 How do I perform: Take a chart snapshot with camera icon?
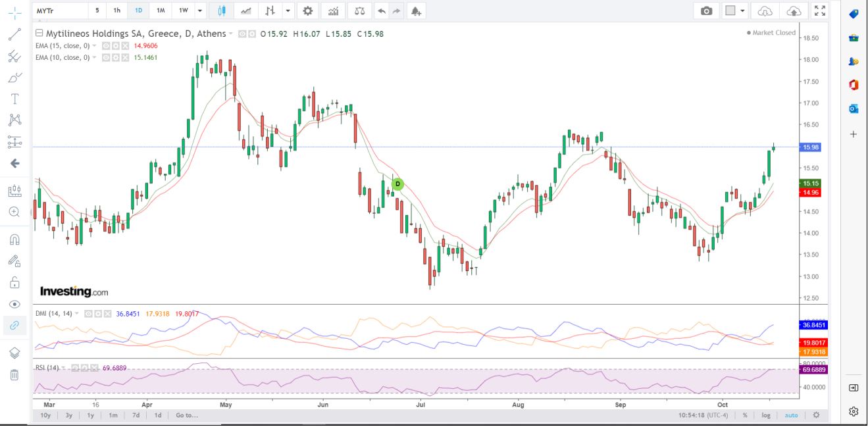(706, 11)
